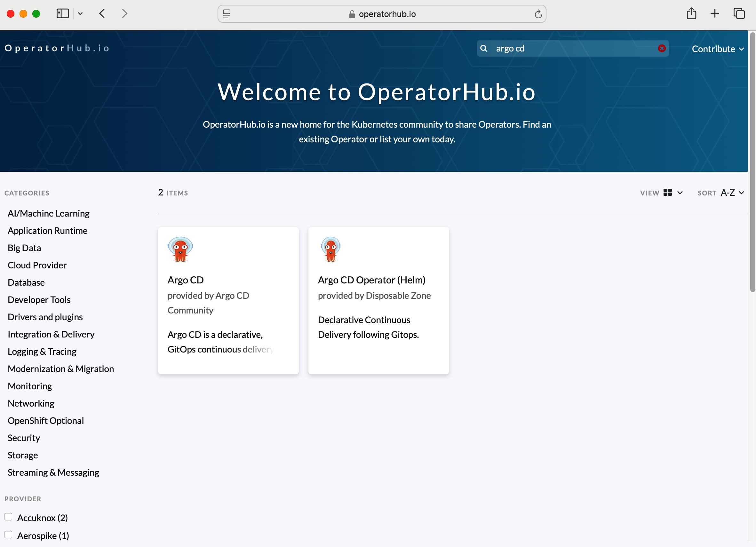Click the 2 ITEMS count label
Screen dimensions: 756x547
tap(173, 193)
